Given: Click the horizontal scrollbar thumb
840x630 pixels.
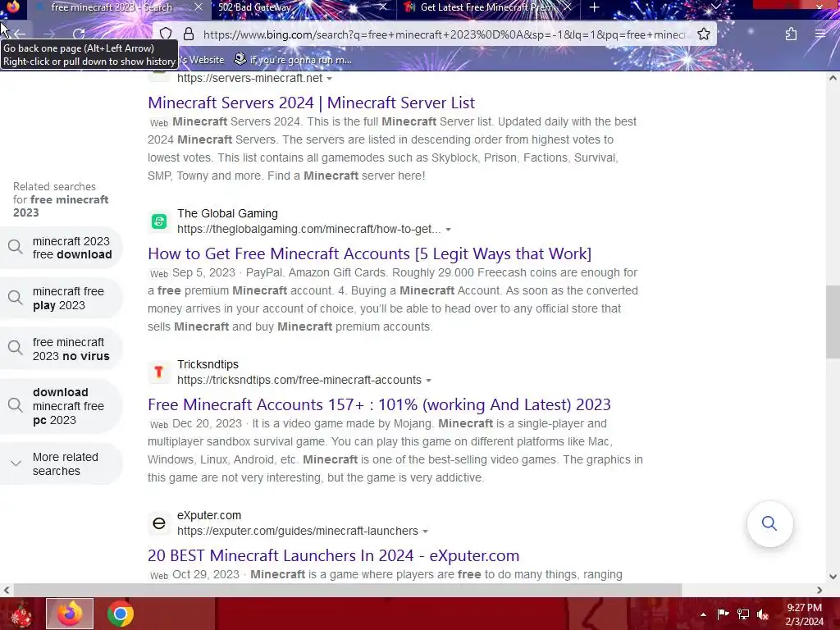Looking at the screenshot, I should click(347, 591).
